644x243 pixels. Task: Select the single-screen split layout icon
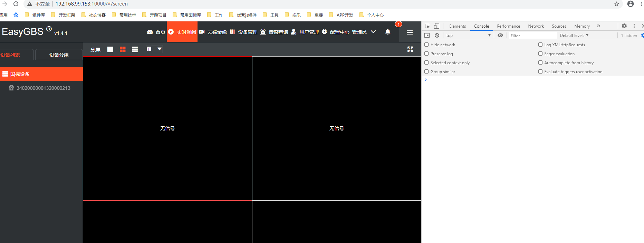pos(110,49)
